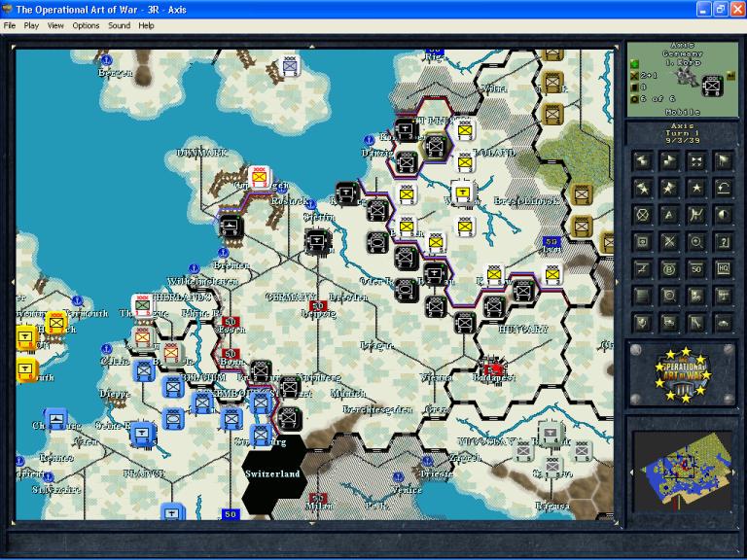Click the horizontal bars list button
Screen dimensions: 747x560
642,297
